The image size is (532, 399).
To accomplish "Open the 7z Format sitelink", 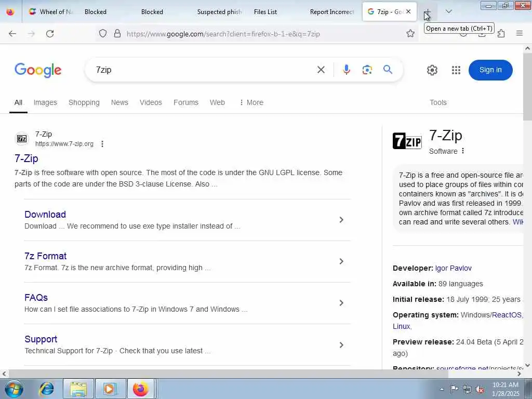I will [46, 256].
